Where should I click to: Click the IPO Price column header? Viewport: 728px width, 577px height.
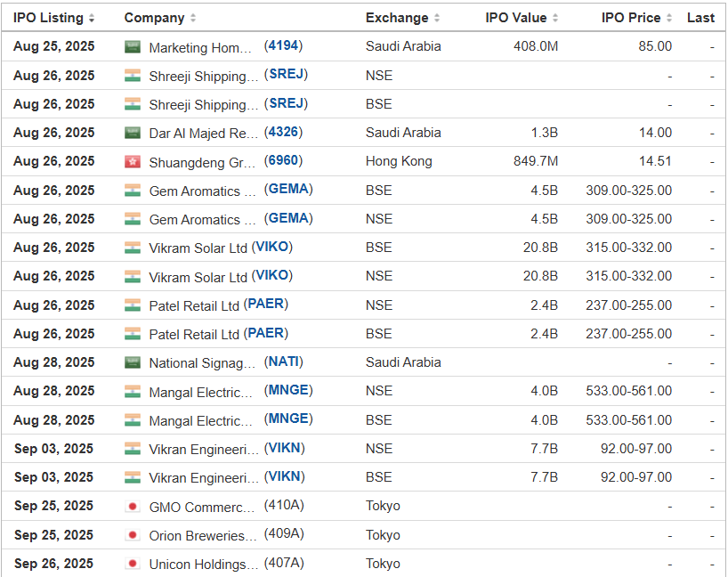[631, 18]
